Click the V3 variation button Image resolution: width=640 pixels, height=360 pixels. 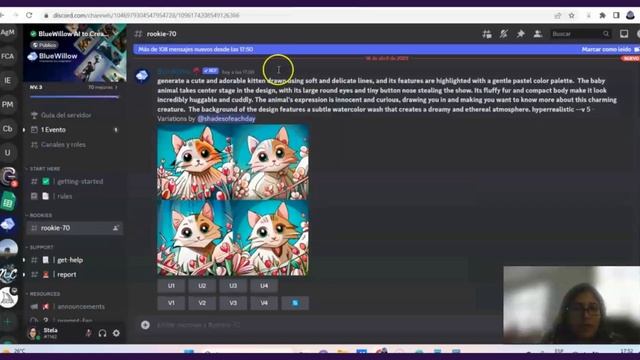[x=233, y=303]
